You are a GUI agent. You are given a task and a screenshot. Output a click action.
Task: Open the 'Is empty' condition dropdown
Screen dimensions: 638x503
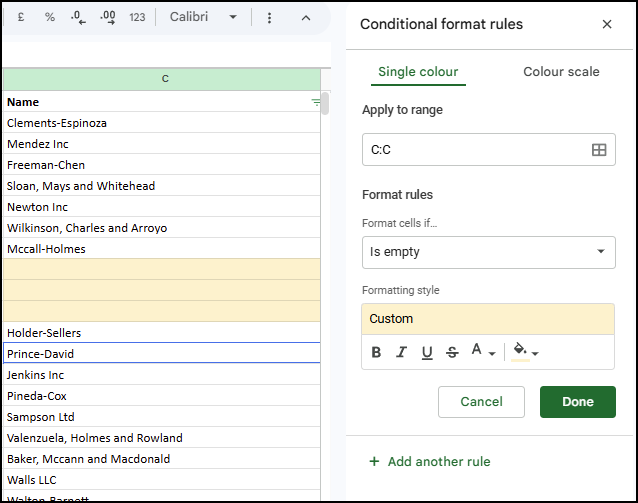point(489,252)
